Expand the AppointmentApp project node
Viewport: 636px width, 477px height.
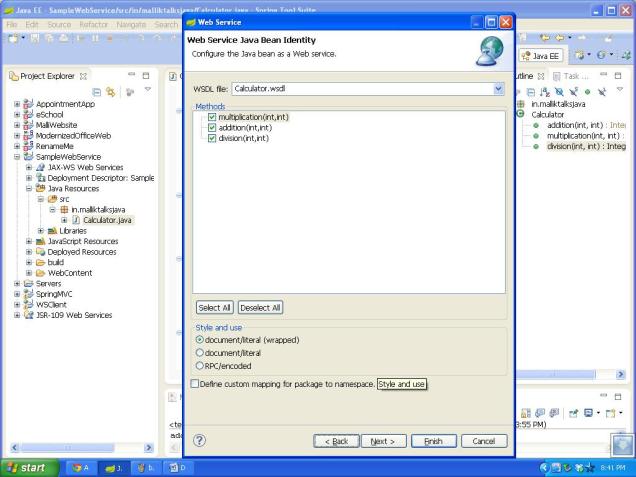coord(17,104)
